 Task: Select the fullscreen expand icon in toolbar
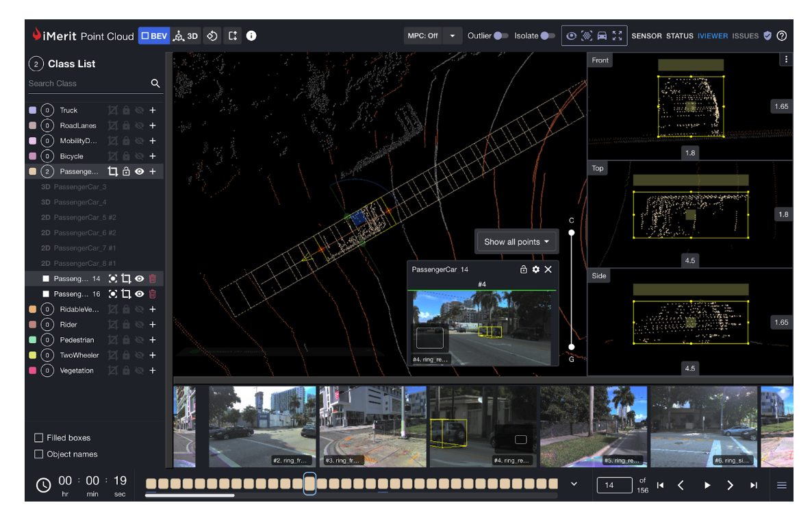[617, 36]
